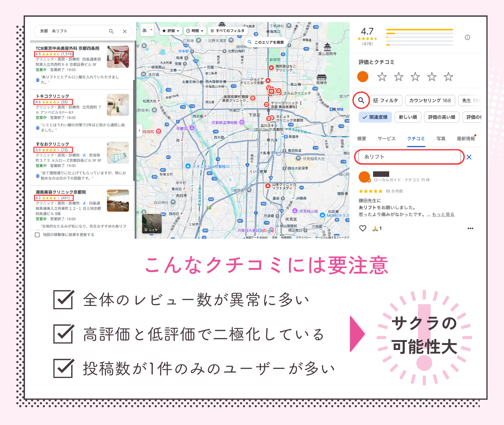Viewport: 504px width, 425px height.
Task: Click このエリアを検索 button
Action: point(266,42)
